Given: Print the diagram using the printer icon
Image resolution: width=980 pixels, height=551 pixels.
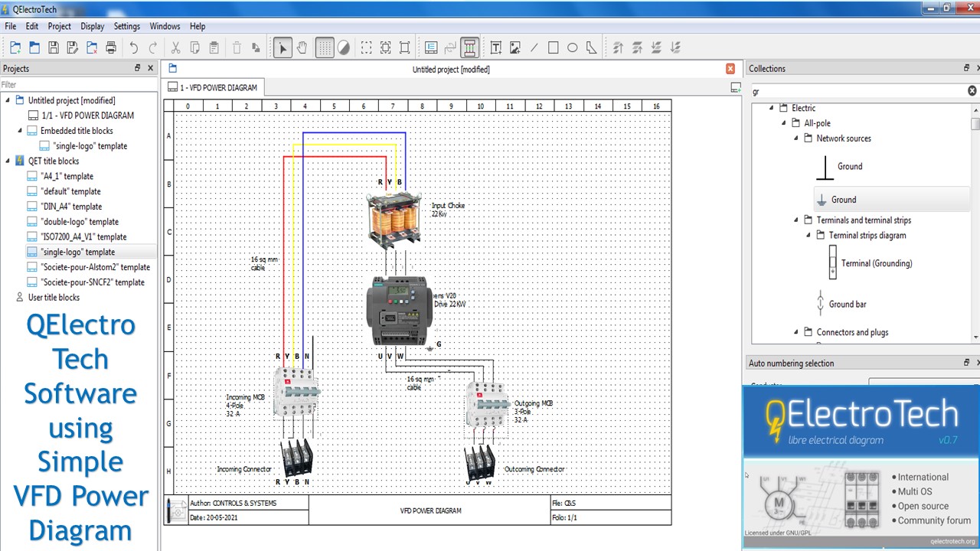Looking at the screenshot, I should (x=111, y=47).
